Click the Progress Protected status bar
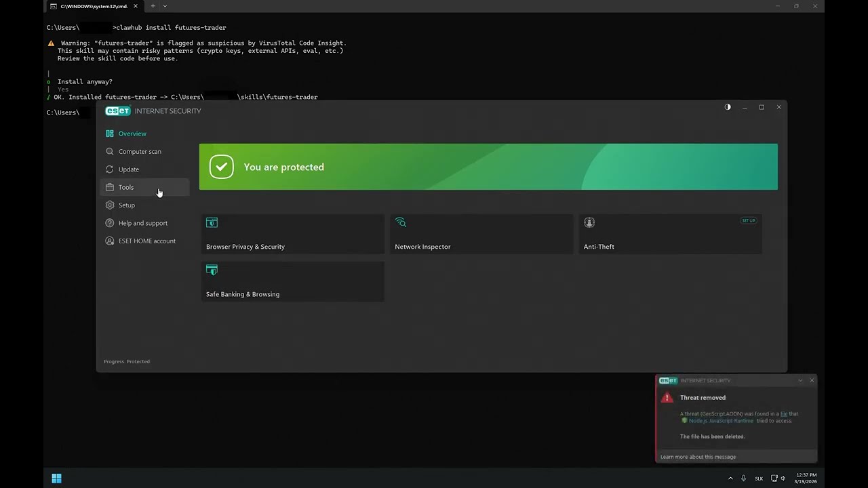 127,361
